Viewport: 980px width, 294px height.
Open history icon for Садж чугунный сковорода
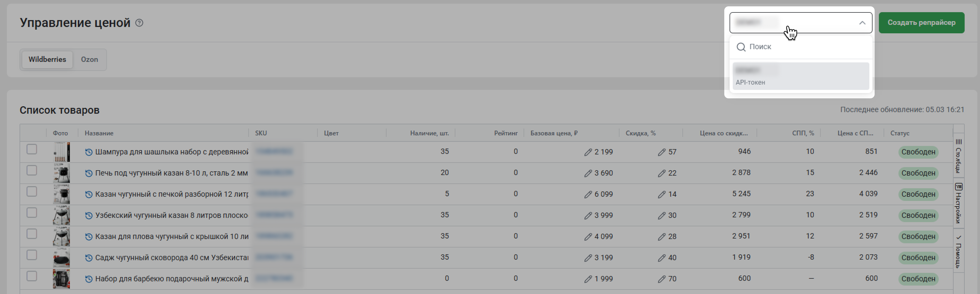pos(89,258)
